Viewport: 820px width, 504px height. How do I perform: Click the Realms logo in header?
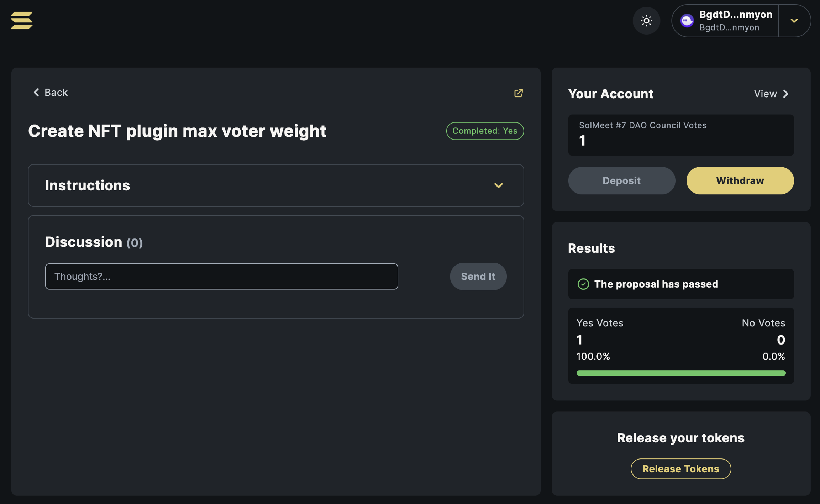tap(22, 20)
